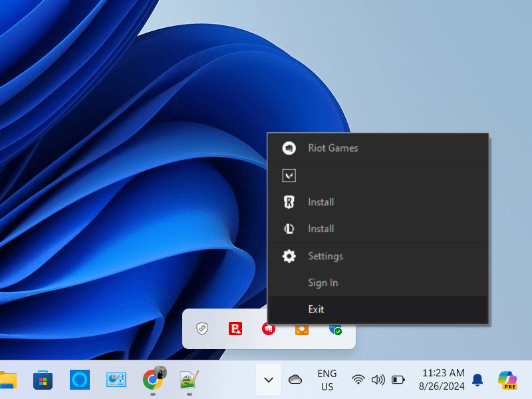Install Legends of Runeterra
Viewport: 532px width, 399px height.
321,201
